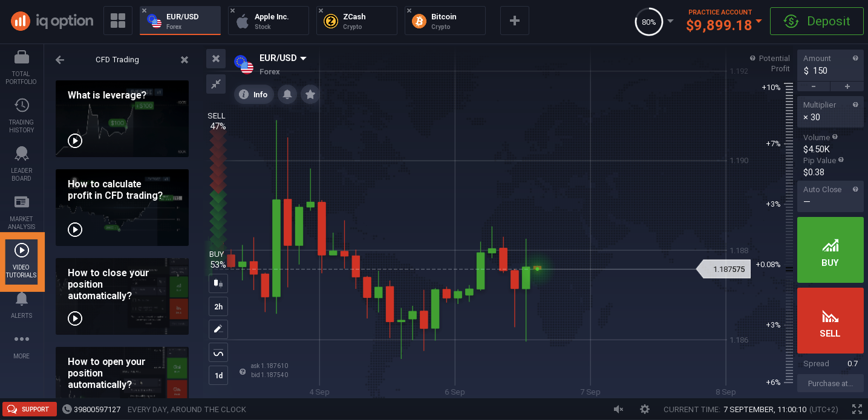Viewport: 868px width, 420px height.
Task: Increase amount with plus button
Action: point(847,86)
